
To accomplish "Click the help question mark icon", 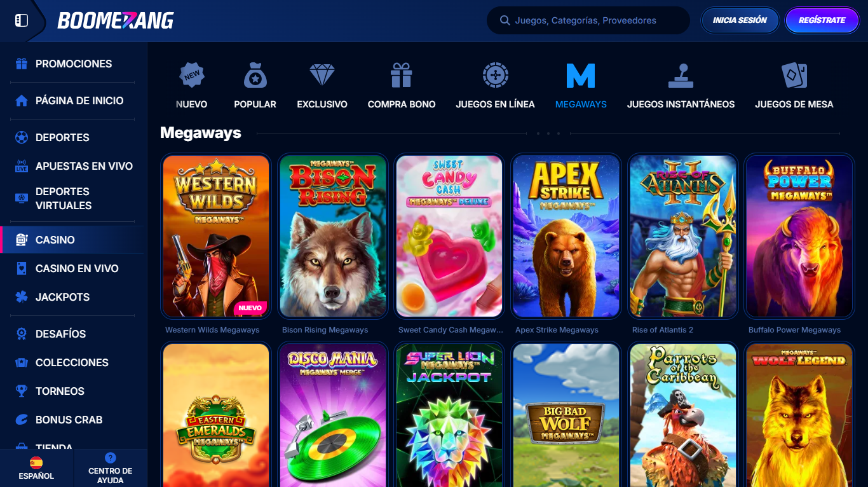I will (x=111, y=458).
